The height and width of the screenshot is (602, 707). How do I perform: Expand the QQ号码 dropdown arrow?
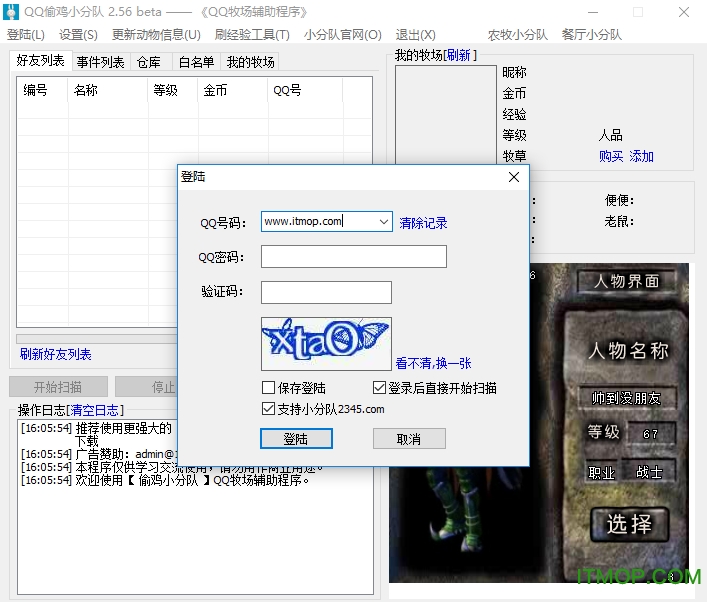click(x=384, y=221)
